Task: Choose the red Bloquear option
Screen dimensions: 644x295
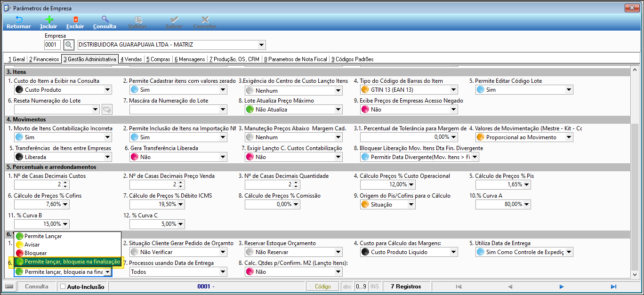Action: pyautogui.click(x=35, y=253)
